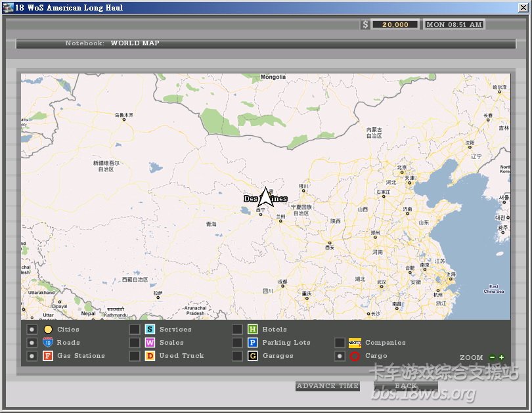Click the Parking Lots P icon

[x=252, y=343]
